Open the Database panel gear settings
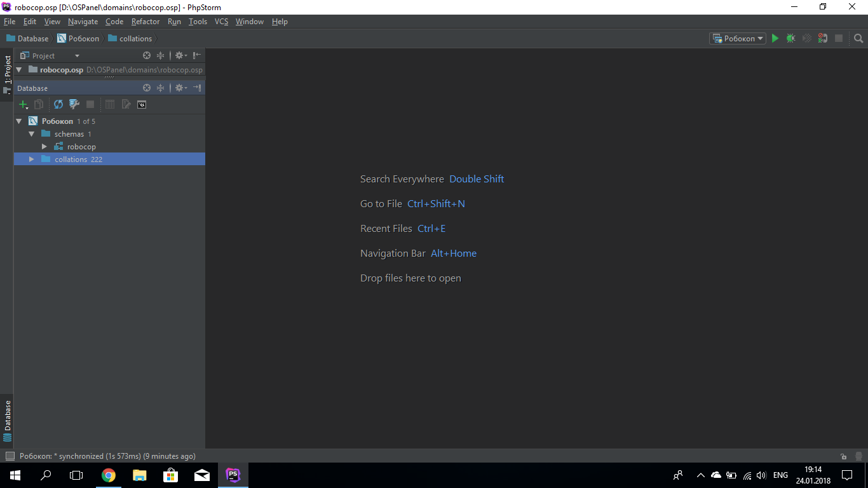Image resolution: width=868 pixels, height=488 pixels. click(x=180, y=88)
